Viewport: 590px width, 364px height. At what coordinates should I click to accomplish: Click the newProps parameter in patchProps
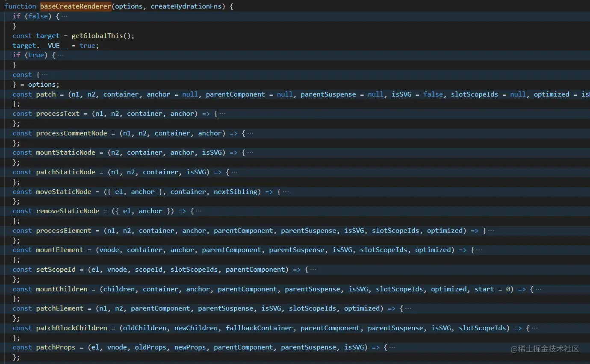click(x=190, y=347)
